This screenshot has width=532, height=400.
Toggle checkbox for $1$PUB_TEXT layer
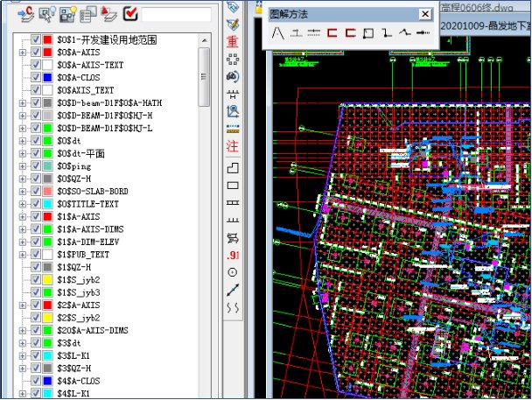[36, 254]
